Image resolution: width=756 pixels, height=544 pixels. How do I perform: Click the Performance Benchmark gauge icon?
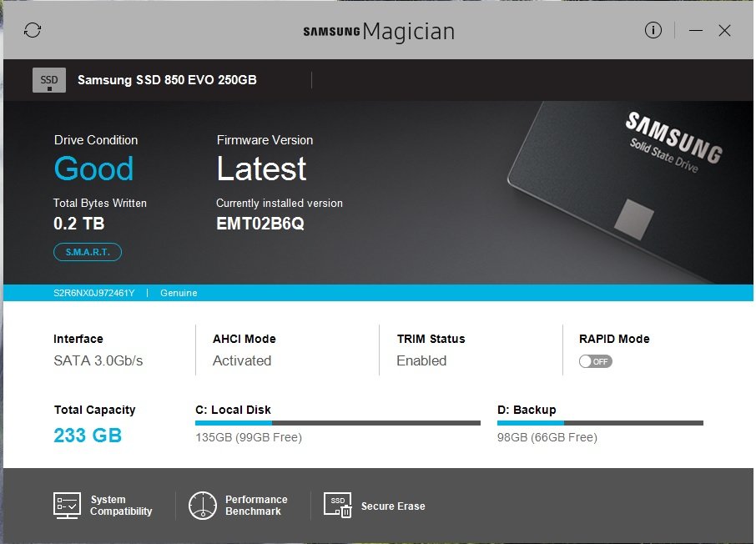(203, 506)
